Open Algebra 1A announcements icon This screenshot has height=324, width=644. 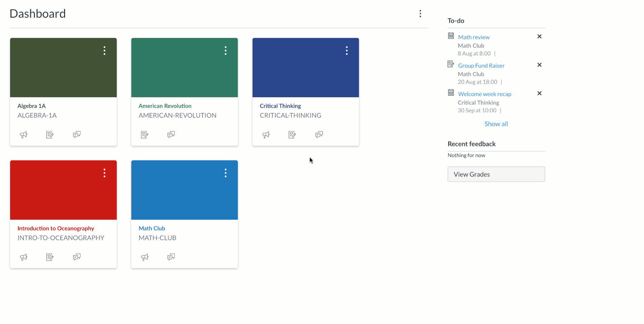pos(24,135)
